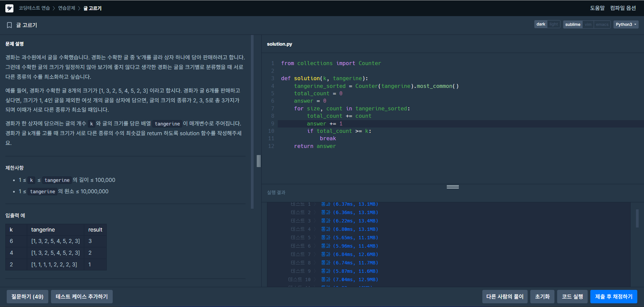Image resolution: width=644 pixels, height=307 pixels.
Task: Click 테스트 케이스 추가하기 button
Action: point(82,297)
